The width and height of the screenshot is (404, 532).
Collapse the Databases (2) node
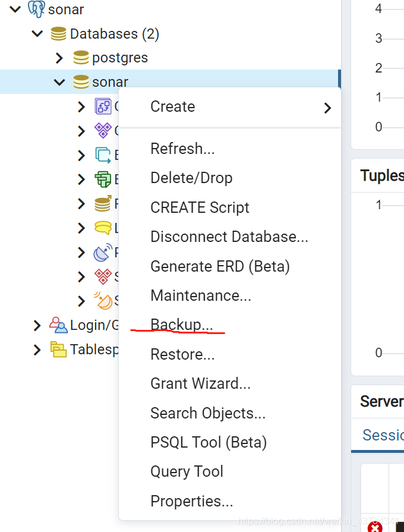coord(37,34)
